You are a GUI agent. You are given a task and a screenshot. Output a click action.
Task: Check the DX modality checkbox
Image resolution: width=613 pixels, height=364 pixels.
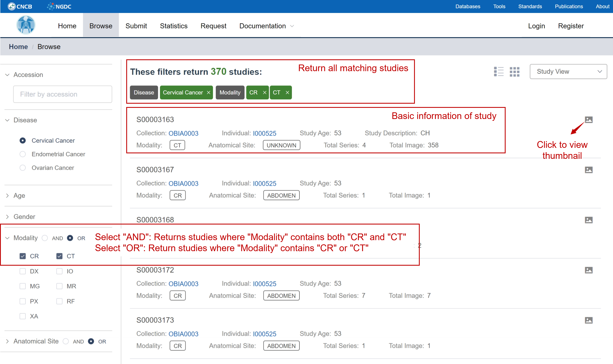click(23, 271)
